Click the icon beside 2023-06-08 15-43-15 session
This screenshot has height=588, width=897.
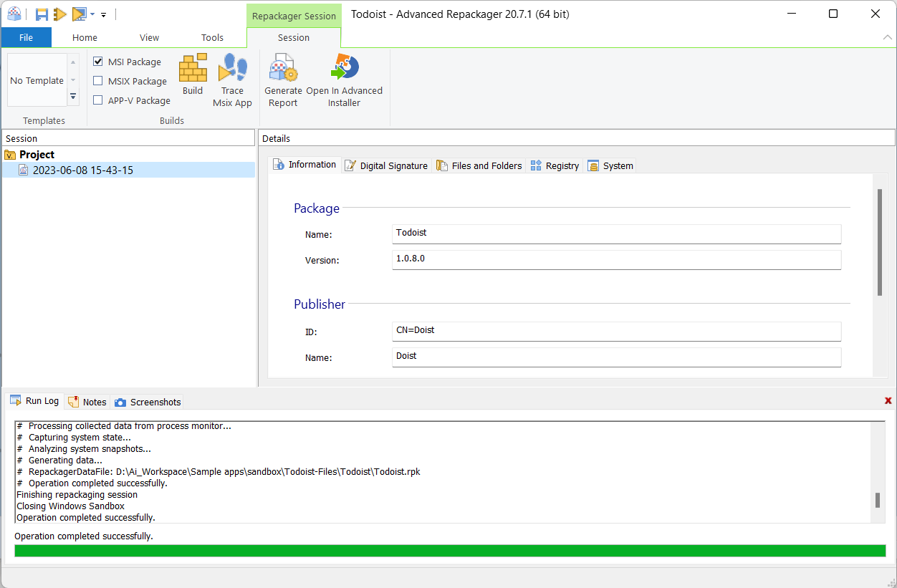coord(24,170)
